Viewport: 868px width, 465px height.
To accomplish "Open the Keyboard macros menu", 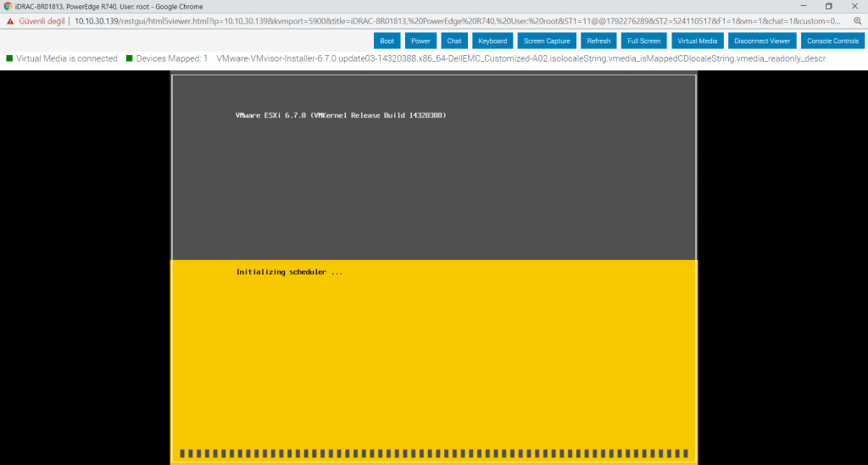I will (x=492, y=41).
